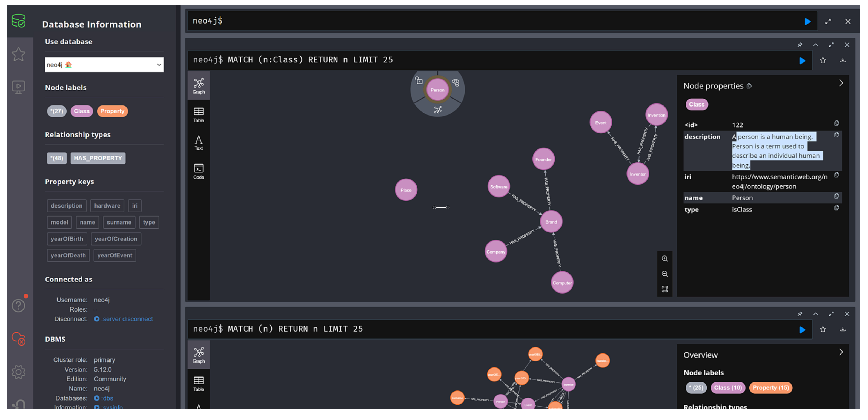Image resolution: width=868 pixels, height=420 pixels.
Task: Dismiss the Person node from graph
Action: point(456,82)
